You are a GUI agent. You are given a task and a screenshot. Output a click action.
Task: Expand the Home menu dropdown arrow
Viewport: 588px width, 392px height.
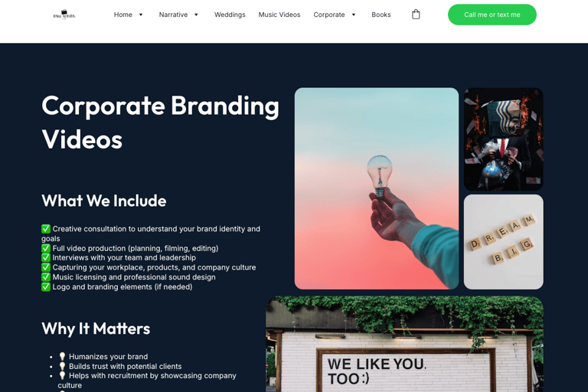point(141,15)
